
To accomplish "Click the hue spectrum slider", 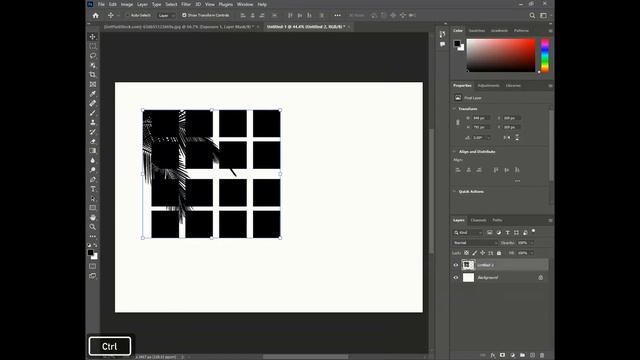I will tap(545, 56).
